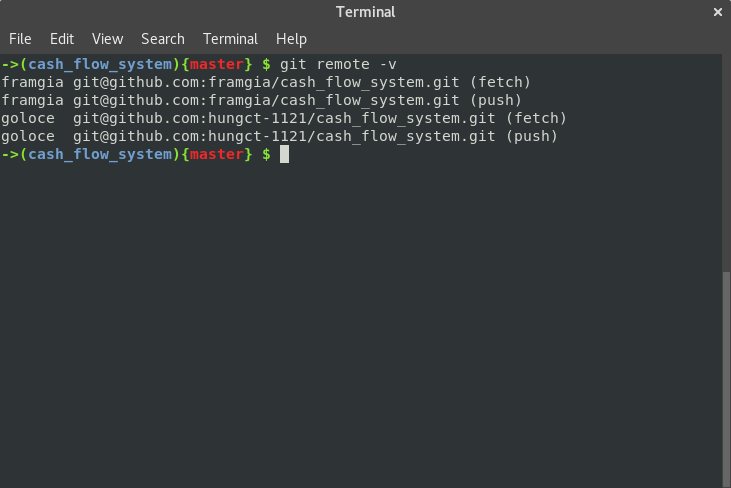Open the Search menu
The image size is (731, 488).
162,39
